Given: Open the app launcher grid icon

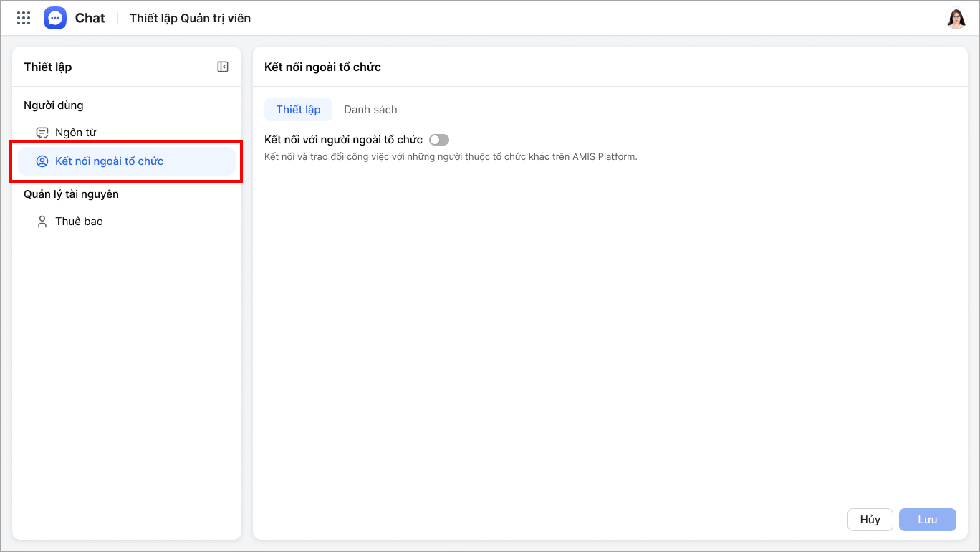Looking at the screenshot, I should (24, 18).
